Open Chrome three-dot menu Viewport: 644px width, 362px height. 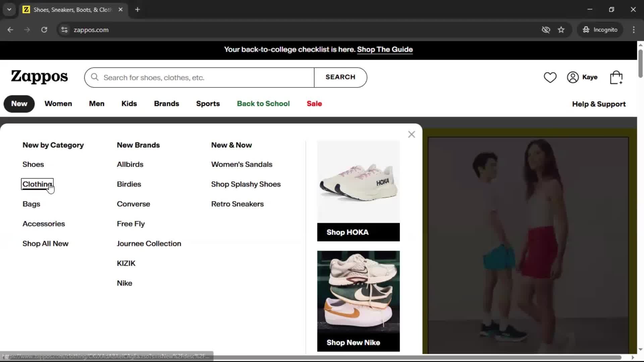coord(634,30)
